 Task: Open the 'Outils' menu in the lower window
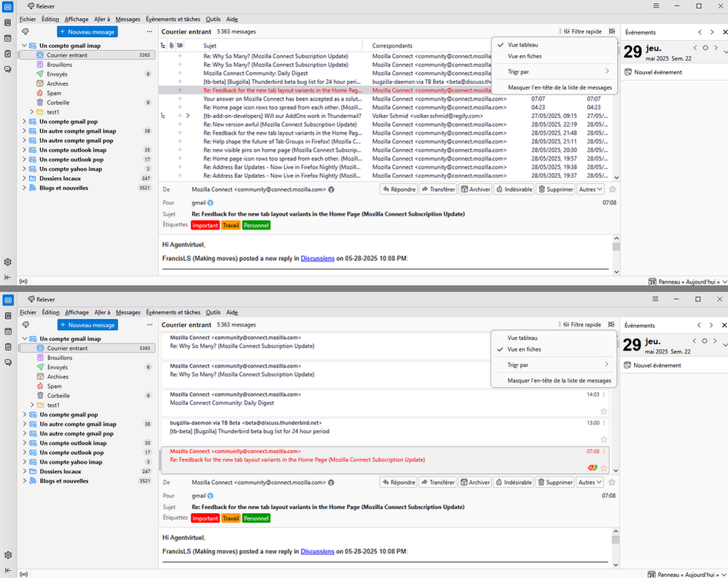[213, 313]
